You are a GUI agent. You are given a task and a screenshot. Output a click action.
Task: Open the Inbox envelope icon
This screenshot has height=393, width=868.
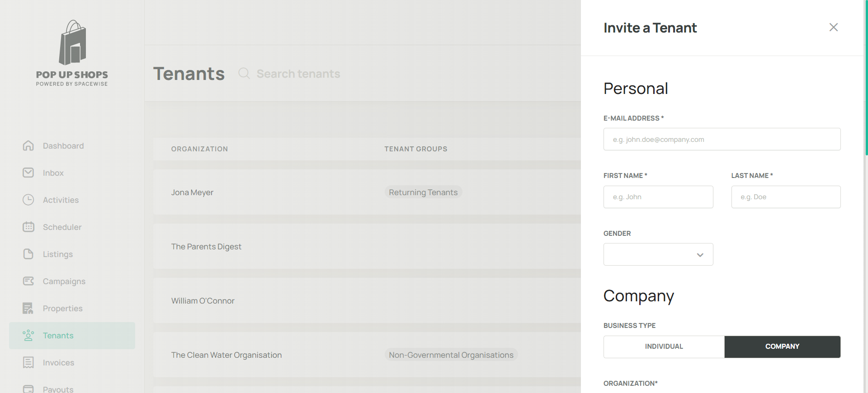pos(28,173)
